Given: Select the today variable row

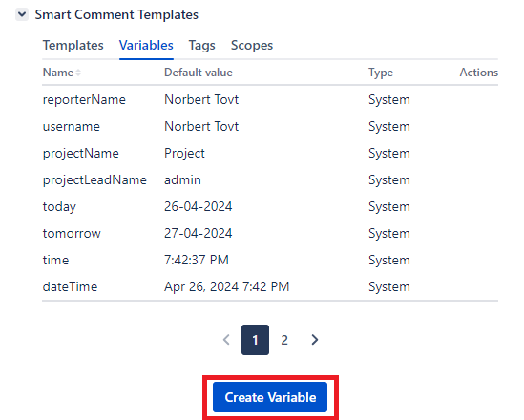Looking at the screenshot, I should [270, 206].
